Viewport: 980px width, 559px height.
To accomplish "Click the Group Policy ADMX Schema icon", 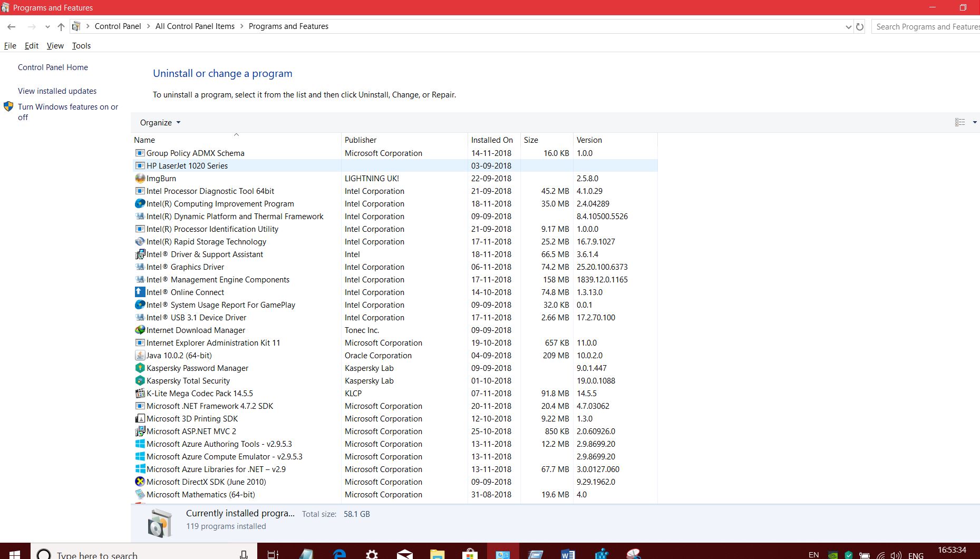I will pyautogui.click(x=140, y=153).
